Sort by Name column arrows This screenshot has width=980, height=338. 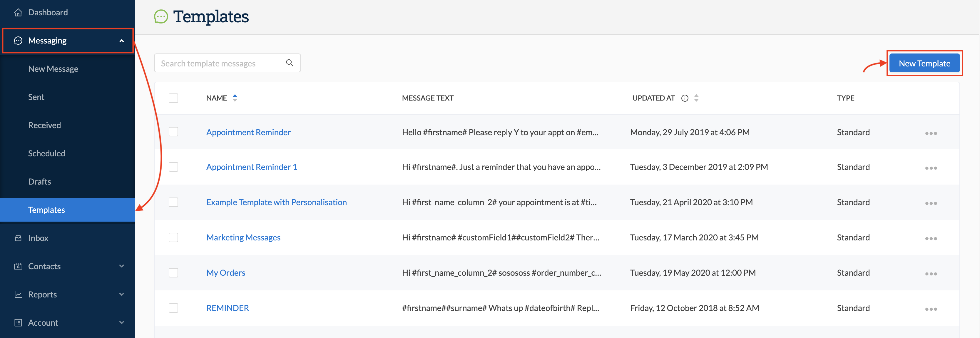[x=235, y=98]
